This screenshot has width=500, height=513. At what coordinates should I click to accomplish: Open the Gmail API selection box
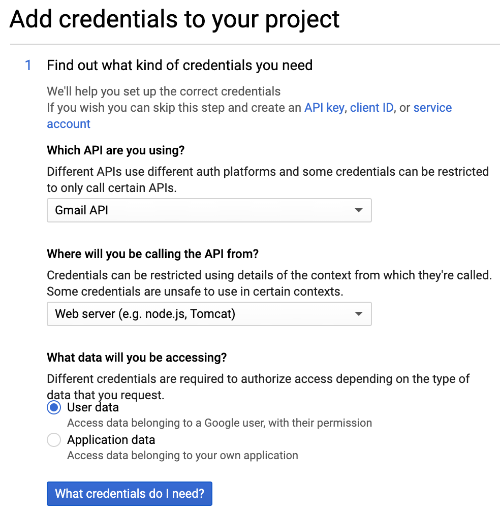pyautogui.click(x=209, y=210)
